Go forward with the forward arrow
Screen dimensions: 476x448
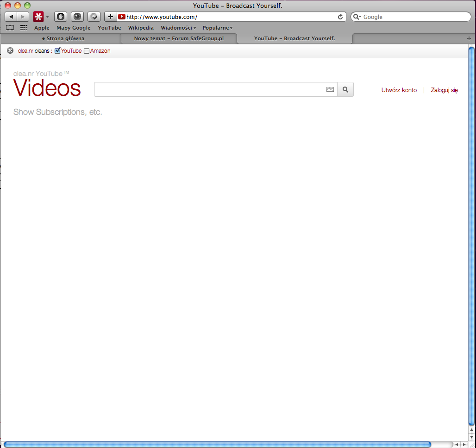click(x=23, y=17)
